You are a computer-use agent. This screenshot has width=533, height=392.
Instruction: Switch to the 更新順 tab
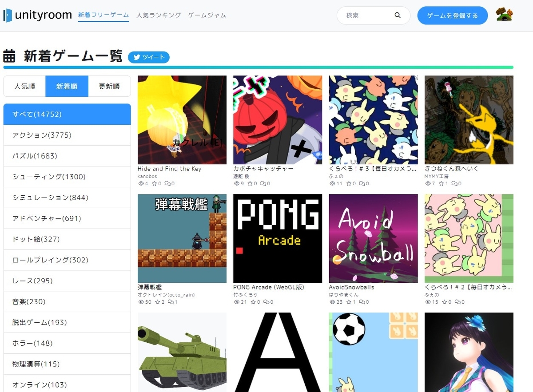109,86
